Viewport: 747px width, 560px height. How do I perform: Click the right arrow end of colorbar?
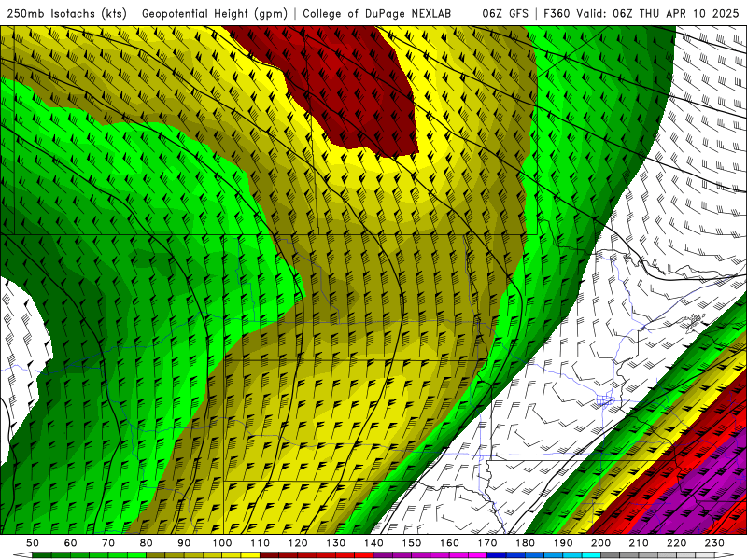725,555
